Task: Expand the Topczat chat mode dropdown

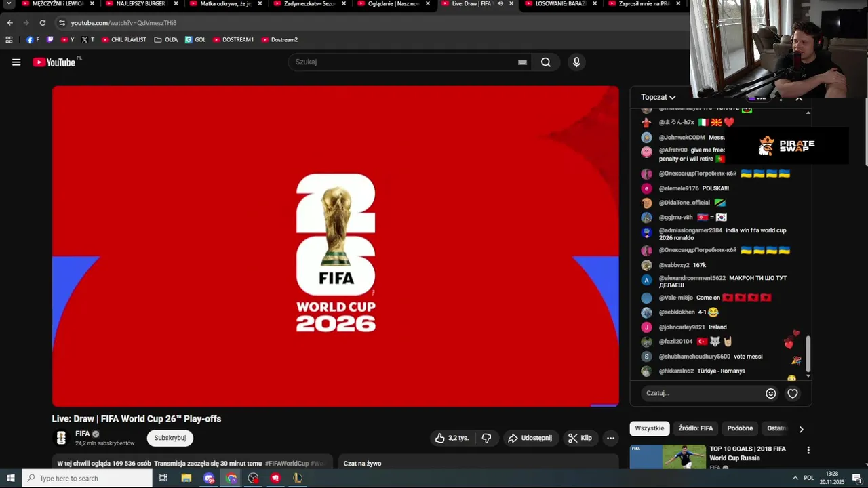Action: (658, 97)
